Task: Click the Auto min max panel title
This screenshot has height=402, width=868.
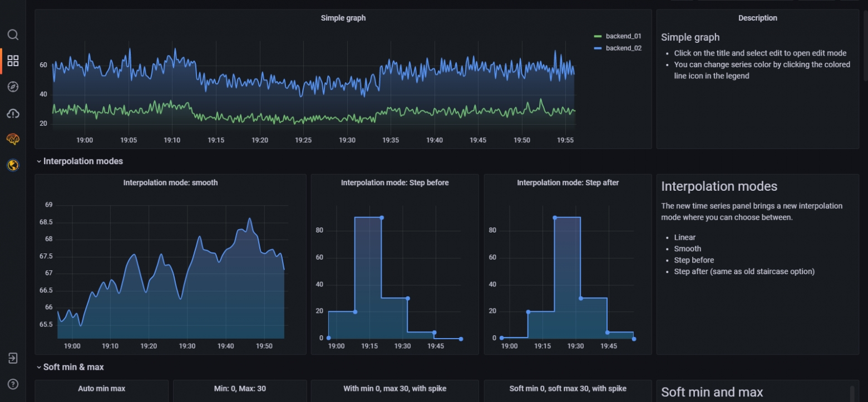Action: pos(101,389)
